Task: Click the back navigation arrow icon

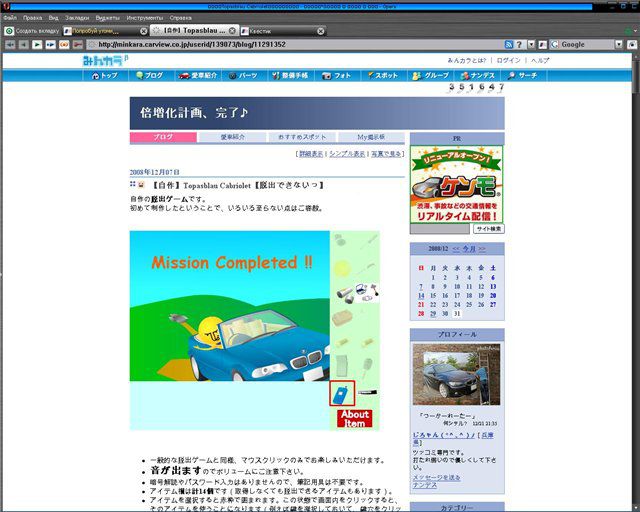Action: pyautogui.click(x=24, y=45)
